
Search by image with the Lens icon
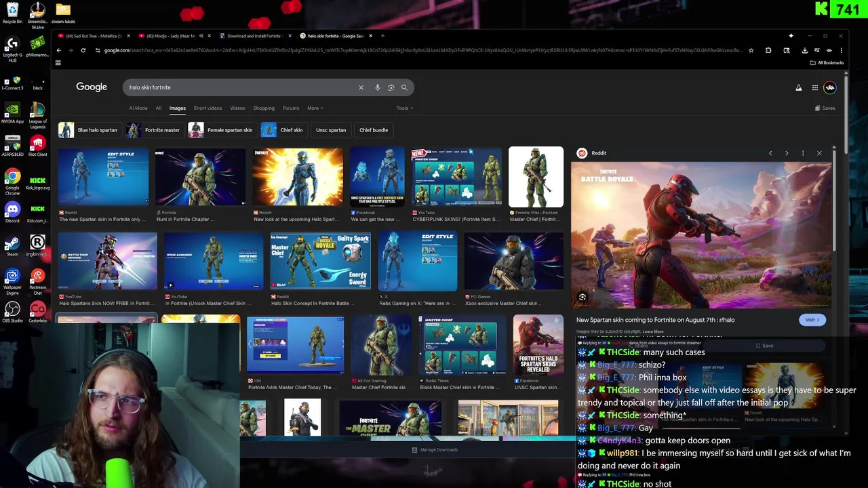tap(391, 87)
